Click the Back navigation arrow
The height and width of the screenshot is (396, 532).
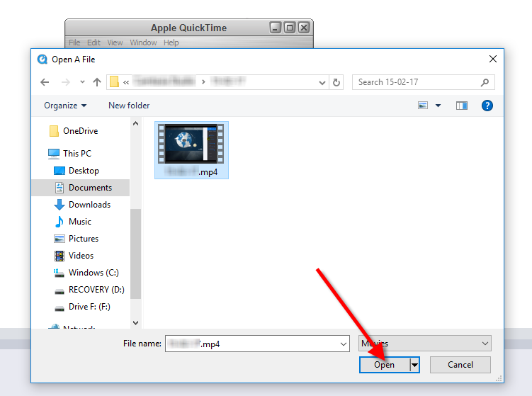point(45,82)
